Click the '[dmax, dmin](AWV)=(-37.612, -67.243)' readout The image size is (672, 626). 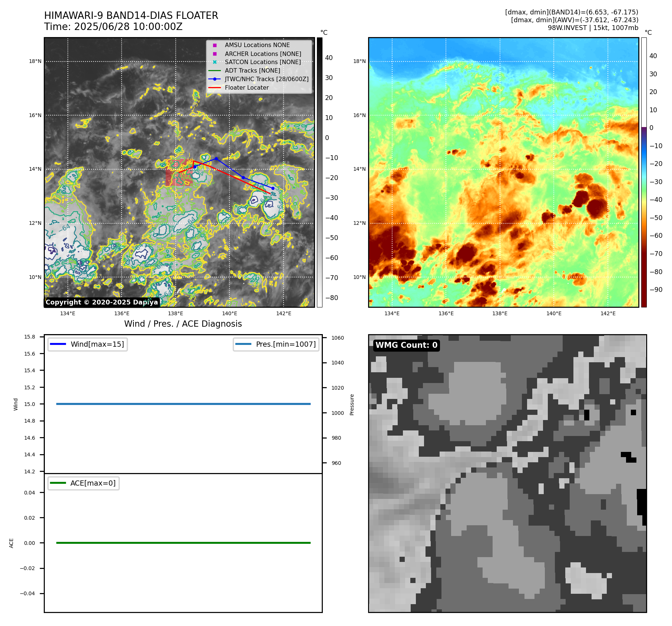[x=575, y=20]
